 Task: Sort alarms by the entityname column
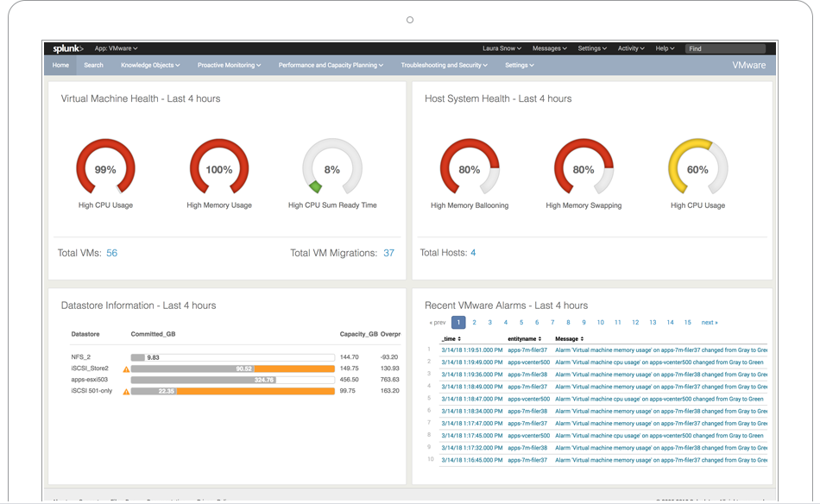pos(525,339)
